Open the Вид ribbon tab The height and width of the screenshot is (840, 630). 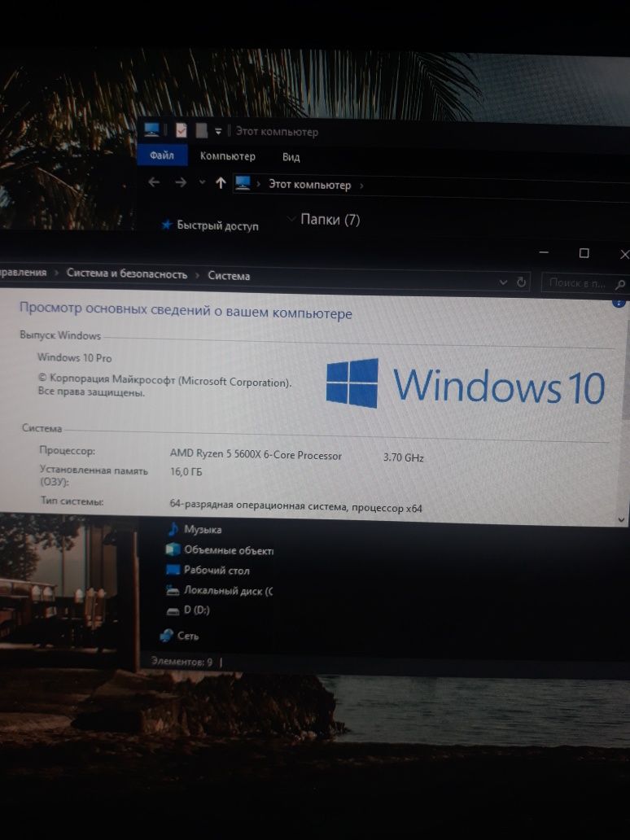click(x=291, y=157)
